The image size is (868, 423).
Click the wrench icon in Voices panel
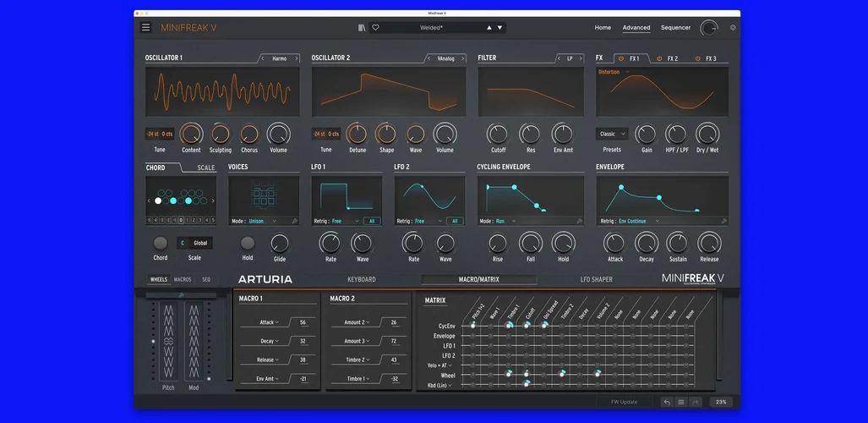[x=294, y=221]
